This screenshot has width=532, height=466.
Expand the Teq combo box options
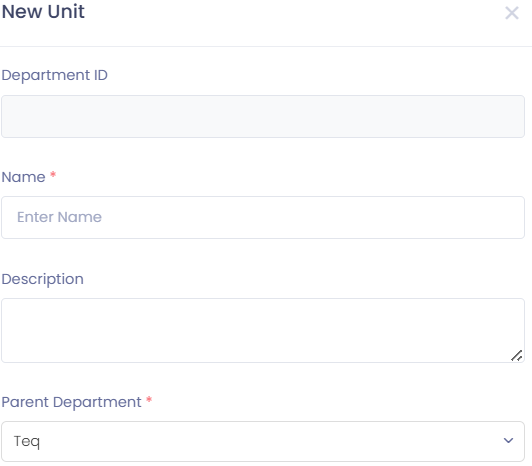click(x=263, y=441)
